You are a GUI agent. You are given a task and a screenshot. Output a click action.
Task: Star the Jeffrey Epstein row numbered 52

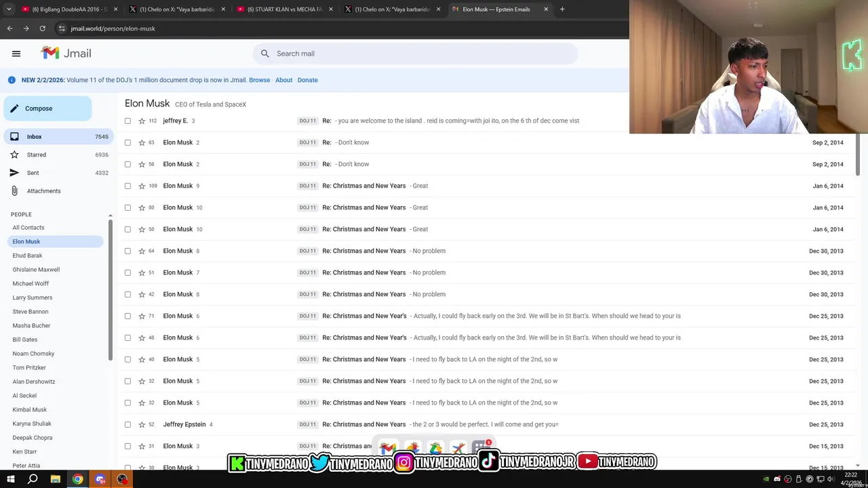coord(142,424)
